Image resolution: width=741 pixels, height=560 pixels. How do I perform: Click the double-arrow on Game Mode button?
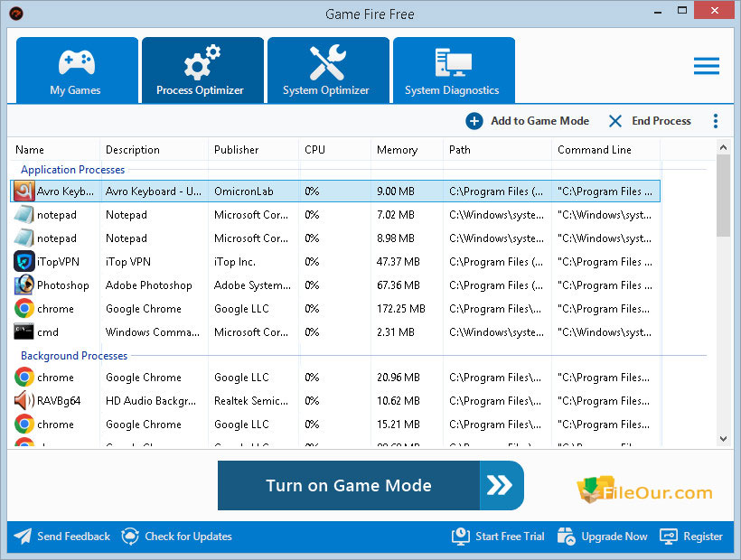(x=500, y=485)
